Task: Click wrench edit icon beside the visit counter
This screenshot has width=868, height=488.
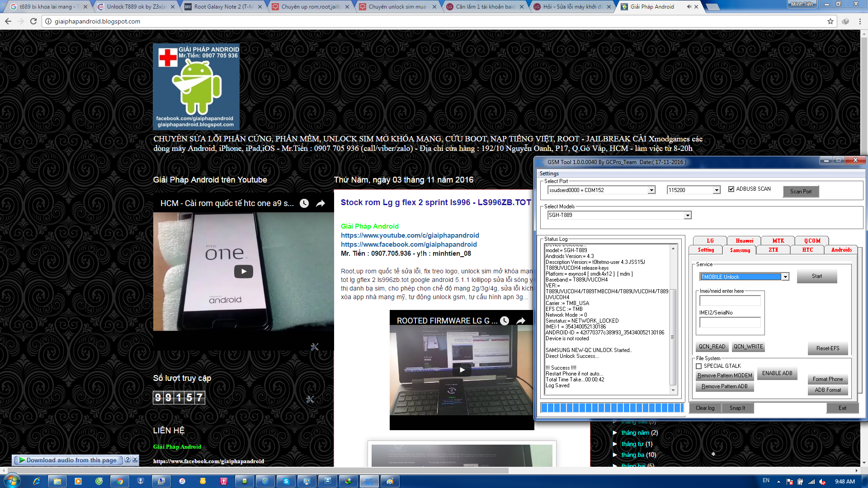Action: tap(310, 399)
